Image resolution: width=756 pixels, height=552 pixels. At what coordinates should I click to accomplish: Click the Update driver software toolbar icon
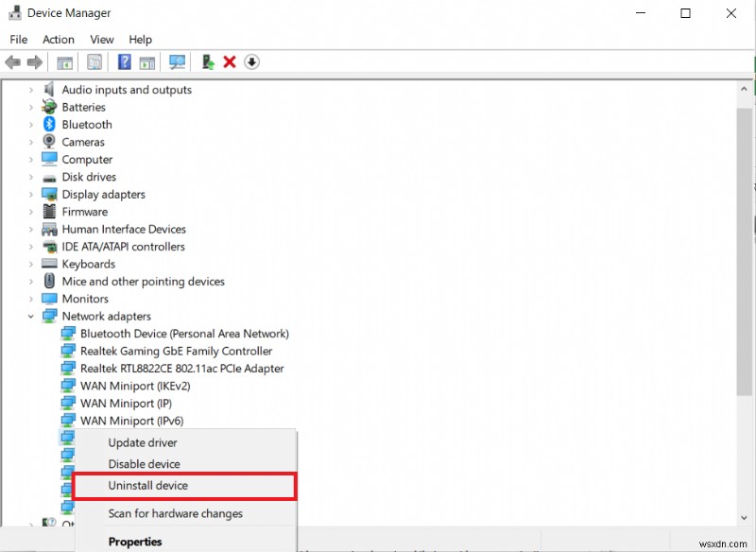[x=207, y=61]
